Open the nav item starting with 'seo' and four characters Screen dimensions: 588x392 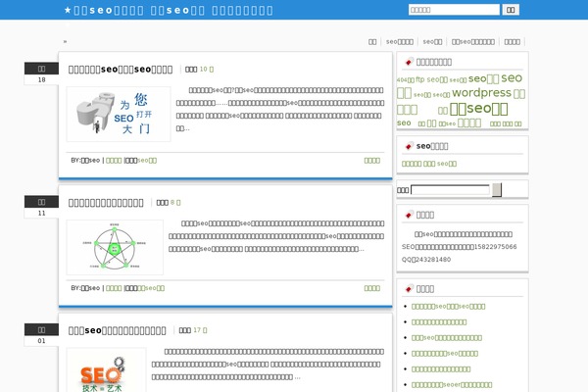[x=400, y=41]
